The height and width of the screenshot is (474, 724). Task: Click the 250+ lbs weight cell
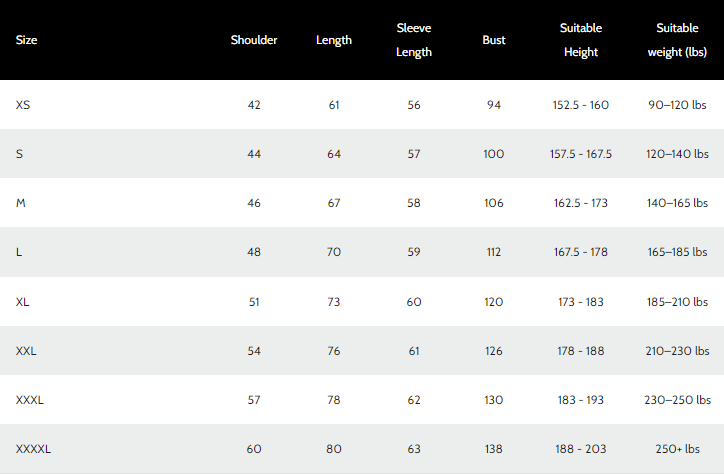click(x=678, y=450)
